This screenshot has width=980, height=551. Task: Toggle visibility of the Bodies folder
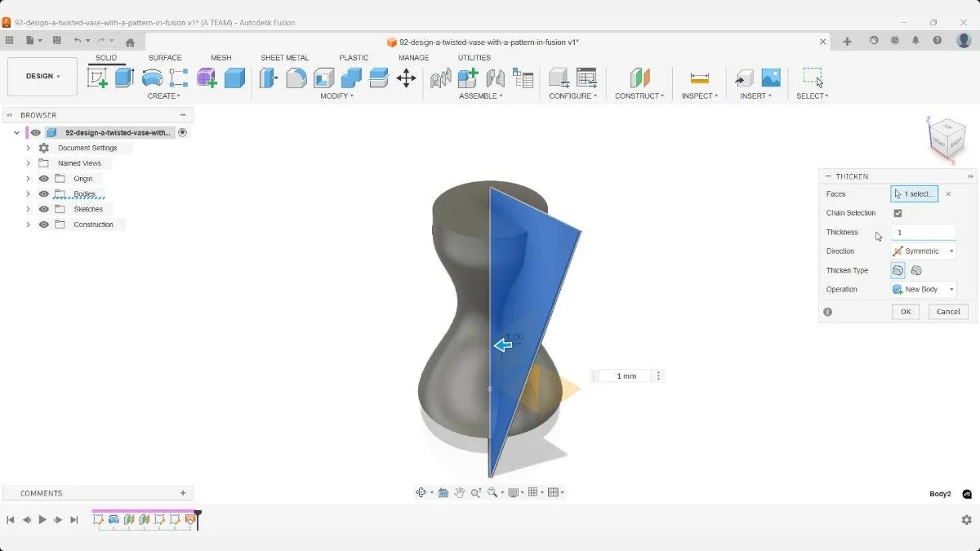click(x=43, y=193)
